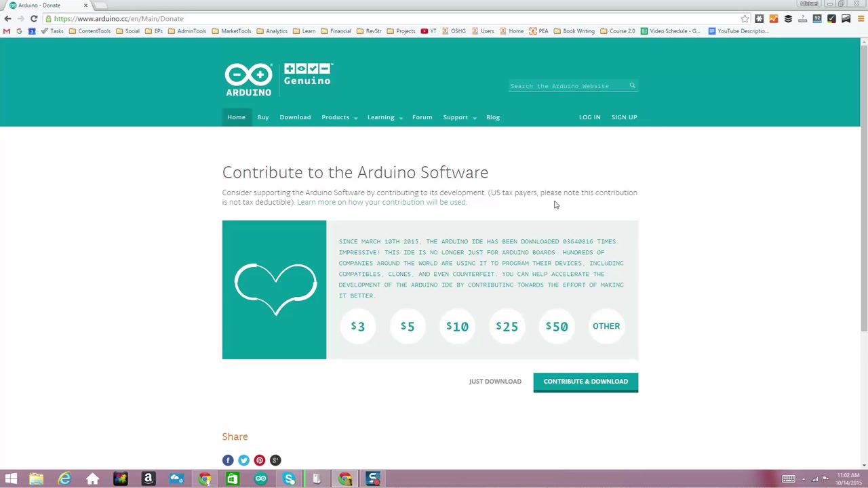Open the MarketTools bookmark folder
Image resolution: width=868 pixels, height=488 pixels.
click(231, 31)
